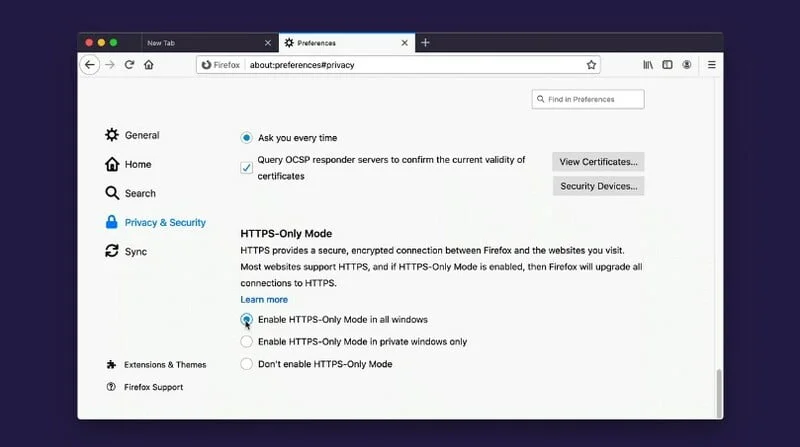The width and height of the screenshot is (800, 447).
Task: Open the Search preferences category
Action: coord(130,193)
